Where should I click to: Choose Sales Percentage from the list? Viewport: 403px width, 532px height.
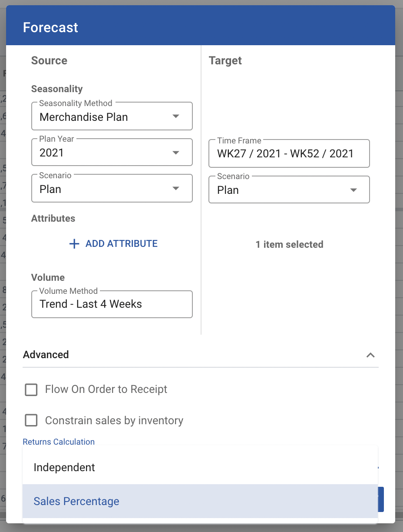click(x=76, y=502)
